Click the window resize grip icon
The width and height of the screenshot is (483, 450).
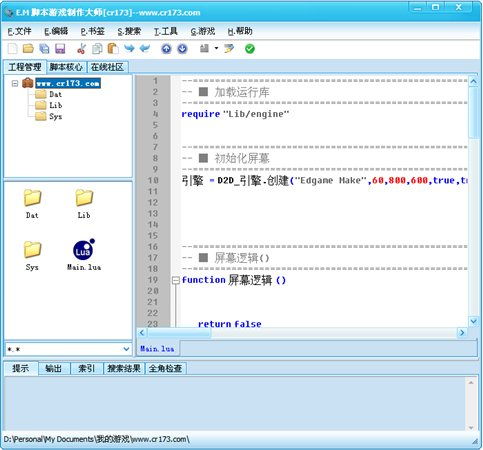click(x=475, y=441)
